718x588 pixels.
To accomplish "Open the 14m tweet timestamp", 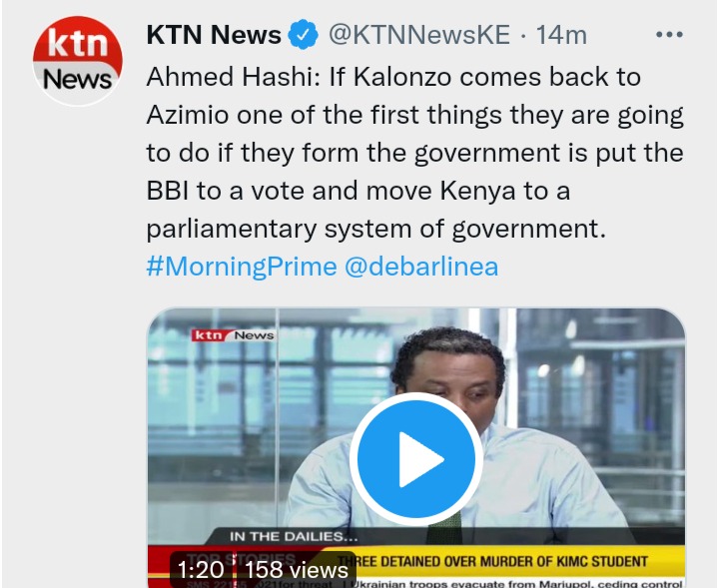I will coord(561,35).
